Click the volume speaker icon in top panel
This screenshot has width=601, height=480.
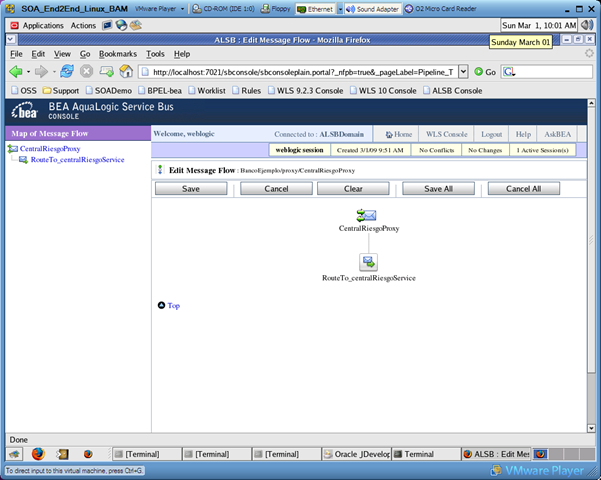pos(586,25)
